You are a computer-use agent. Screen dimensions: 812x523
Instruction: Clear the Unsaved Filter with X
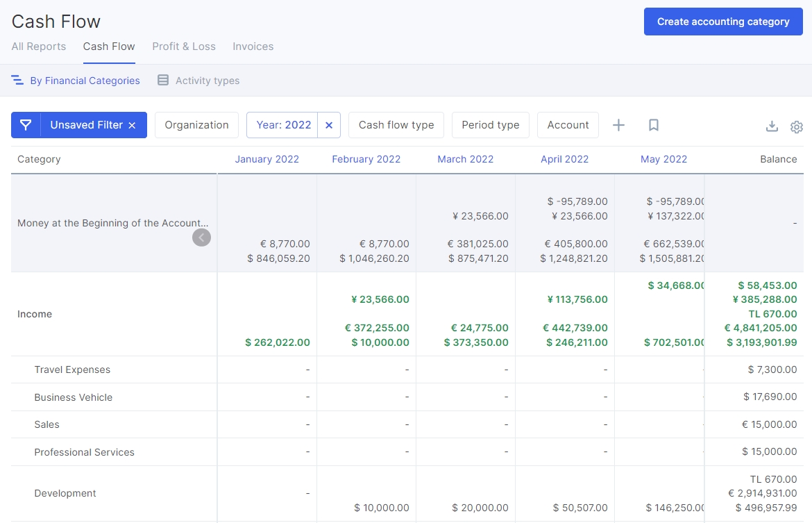[x=132, y=126]
